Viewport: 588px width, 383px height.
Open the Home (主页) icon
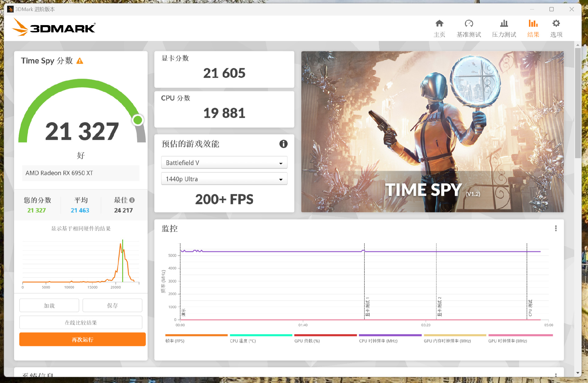coord(439,24)
